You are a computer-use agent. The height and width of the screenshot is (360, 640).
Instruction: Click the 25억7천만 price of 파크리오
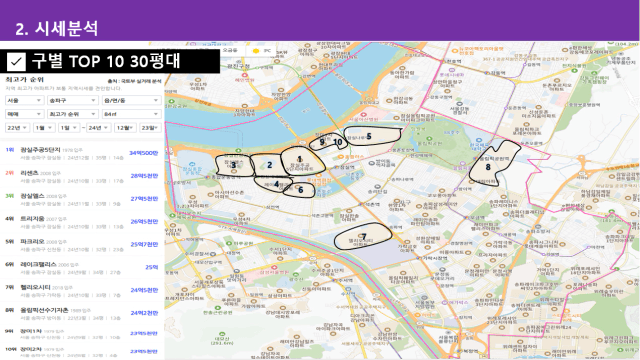point(144,244)
